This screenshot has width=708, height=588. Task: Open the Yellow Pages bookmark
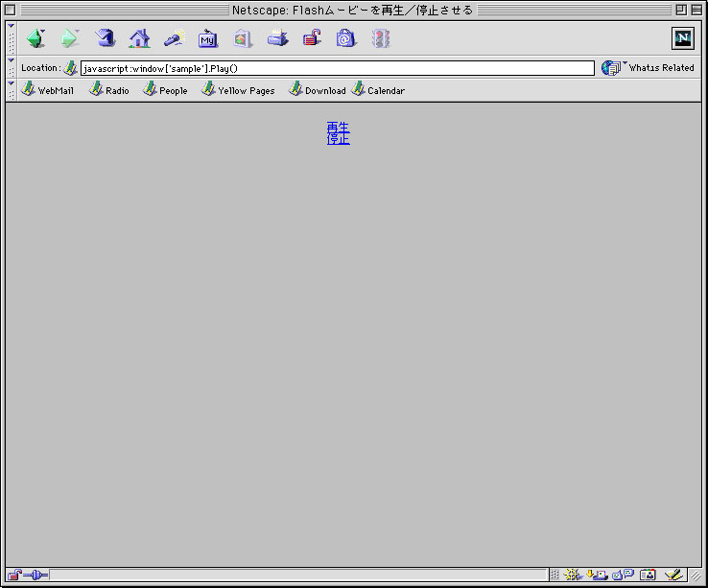[x=239, y=89]
